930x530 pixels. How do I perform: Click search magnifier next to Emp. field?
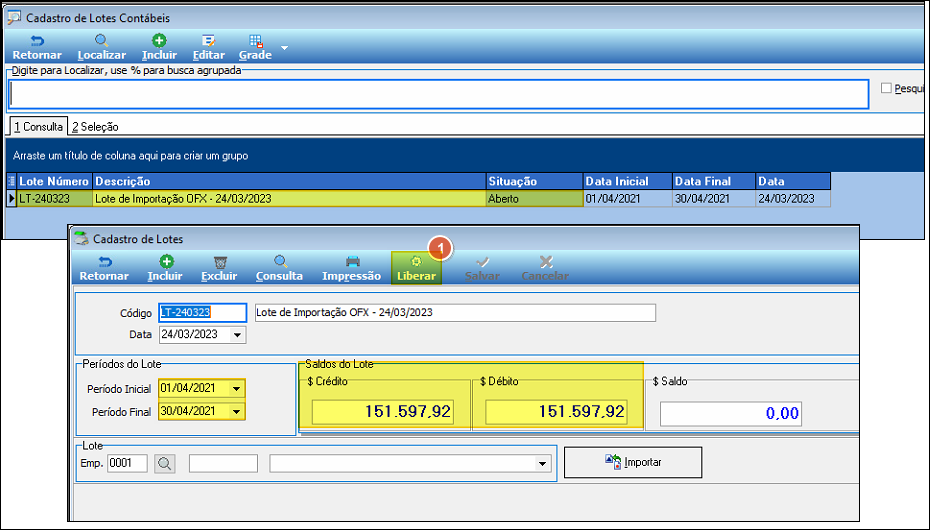[165, 464]
